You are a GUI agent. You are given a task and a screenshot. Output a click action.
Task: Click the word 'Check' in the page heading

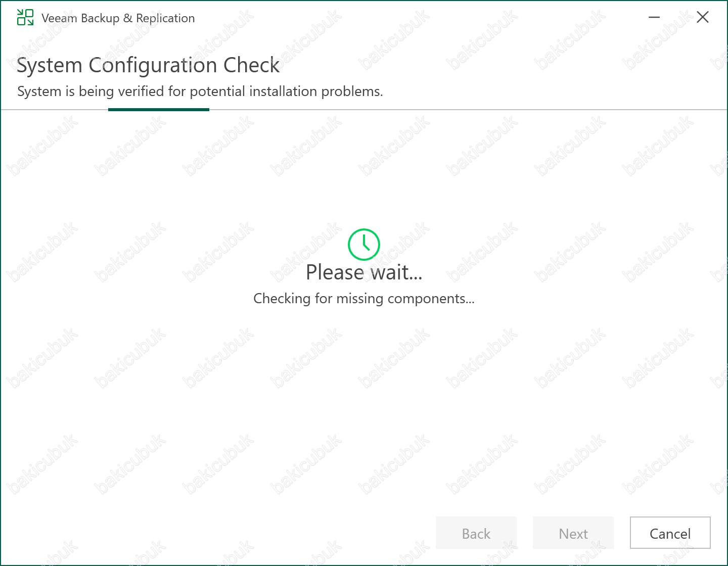[251, 65]
